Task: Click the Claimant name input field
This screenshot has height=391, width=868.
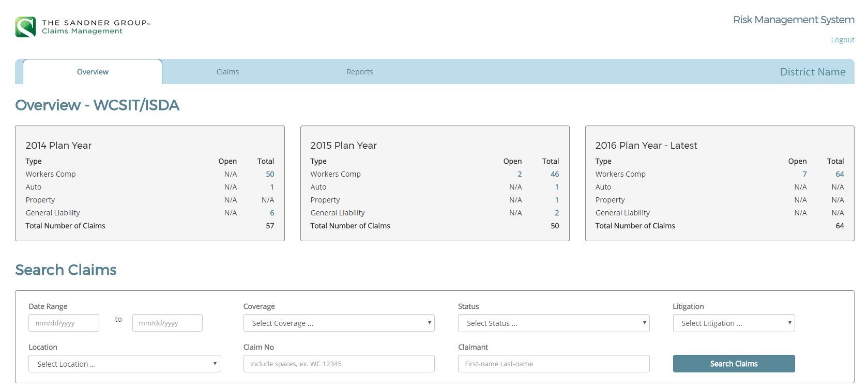Action: point(553,364)
